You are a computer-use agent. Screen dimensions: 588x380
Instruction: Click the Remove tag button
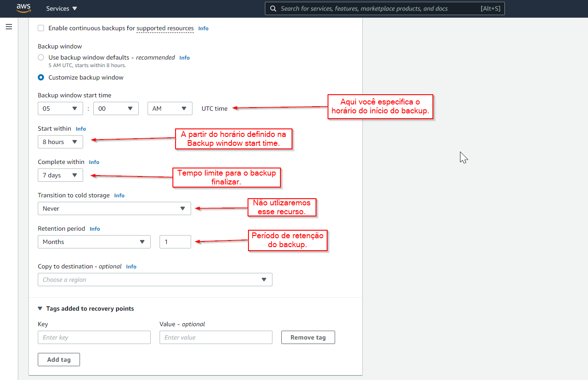[308, 337]
